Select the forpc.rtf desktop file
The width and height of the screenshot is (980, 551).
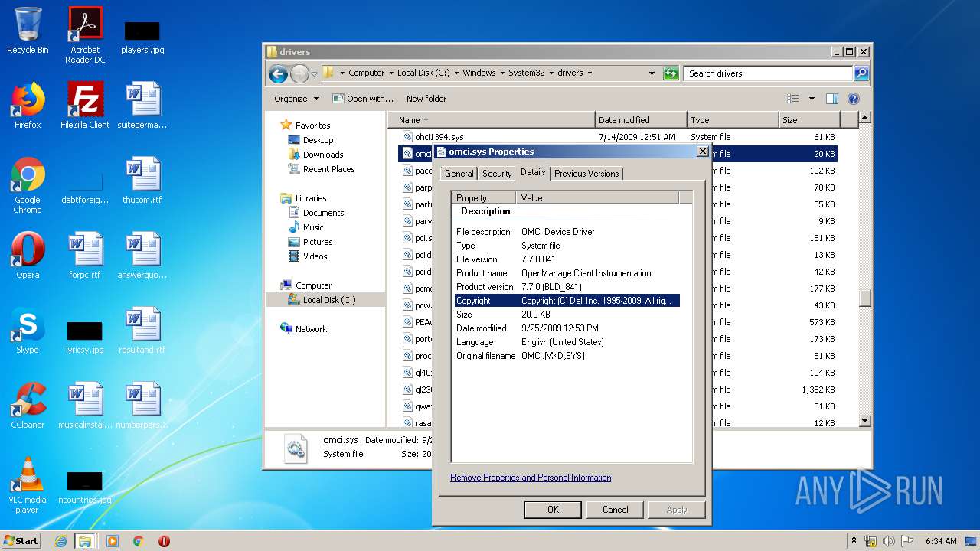point(85,256)
